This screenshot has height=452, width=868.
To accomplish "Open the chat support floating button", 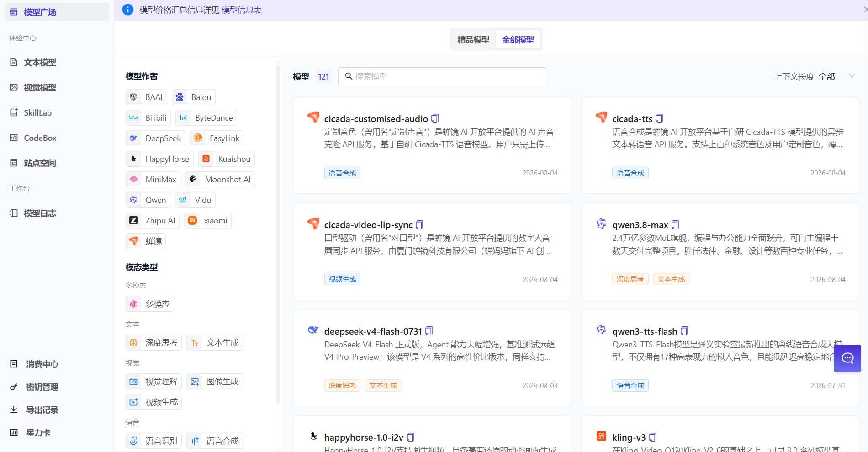I will [847, 358].
